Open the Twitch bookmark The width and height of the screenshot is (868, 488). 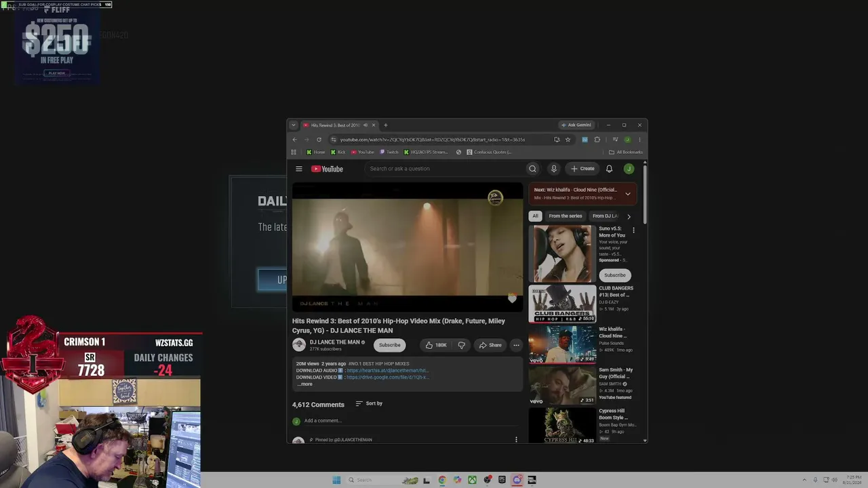[389, 152]
